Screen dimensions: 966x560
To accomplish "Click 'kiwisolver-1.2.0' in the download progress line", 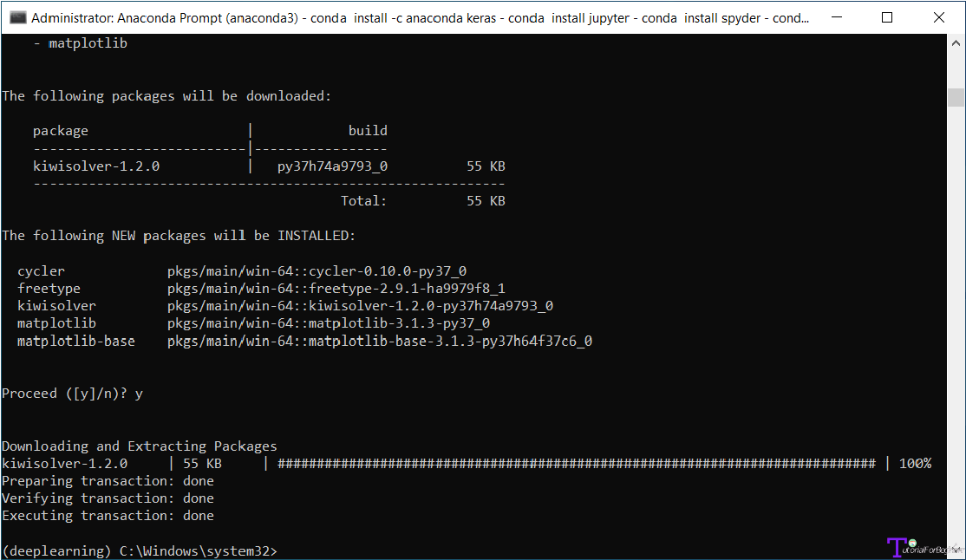I will click(x=65, y=463).
